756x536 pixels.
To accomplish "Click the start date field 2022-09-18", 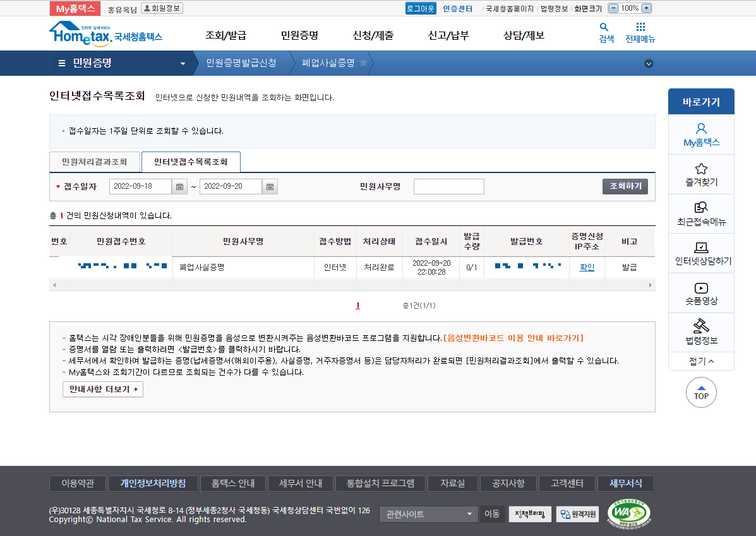I will (140, 186).
